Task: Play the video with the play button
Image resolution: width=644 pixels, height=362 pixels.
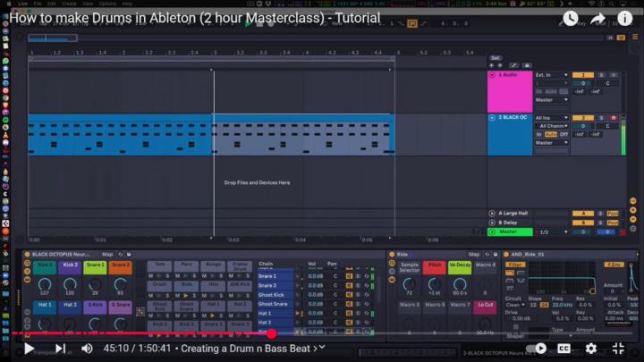Action: click(x=29, y=349)
